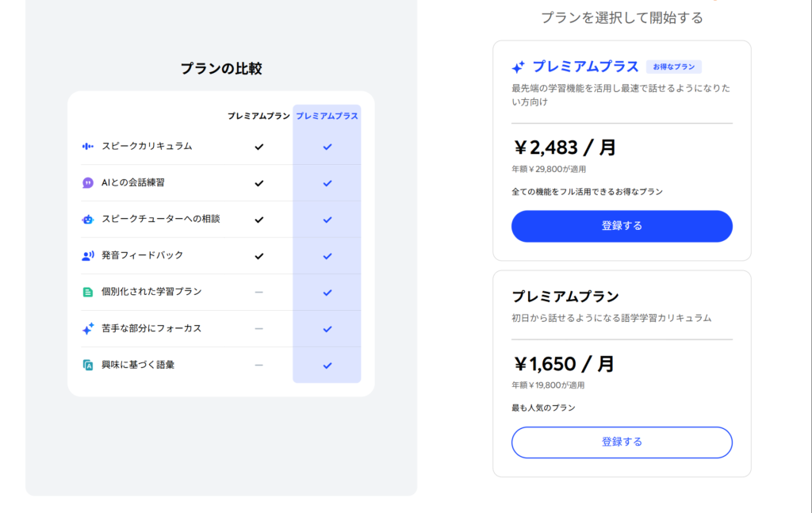
Task: Select the プレミアムプラス comparison column header
Action: [327, 116]
